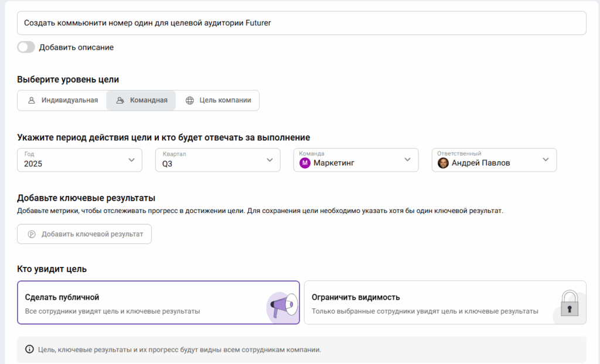Switch goal level to Индивидуальная
This screenshot has height=364, width=600.
[62, 100]
